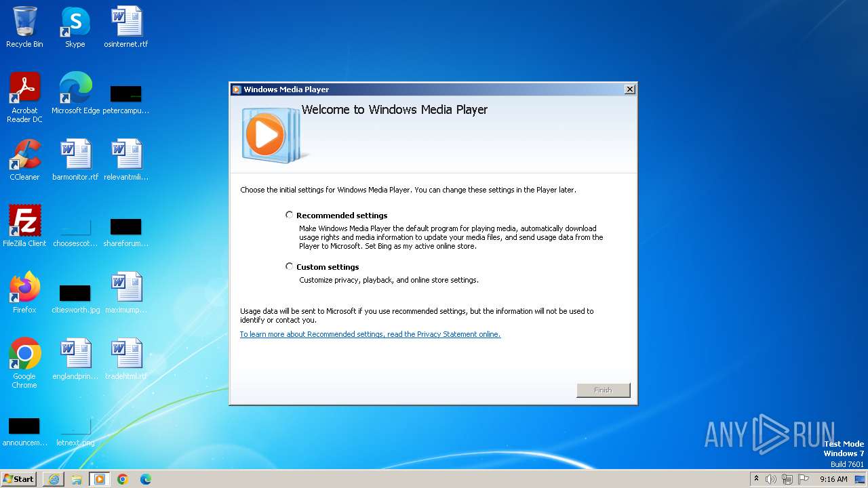Viewport: 868px width, 488px height.
Task: Open the relevantmili... document icon
Action: click(x=126, y=161)
